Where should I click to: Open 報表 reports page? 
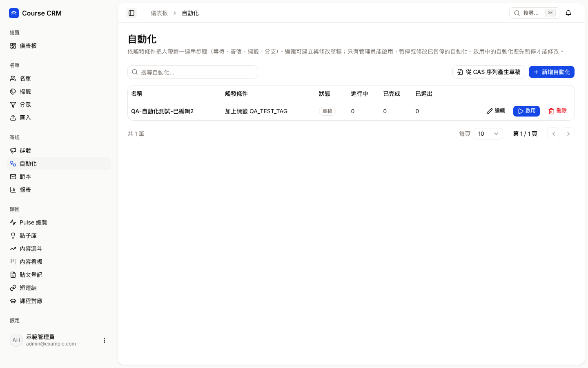pos(59,190)
